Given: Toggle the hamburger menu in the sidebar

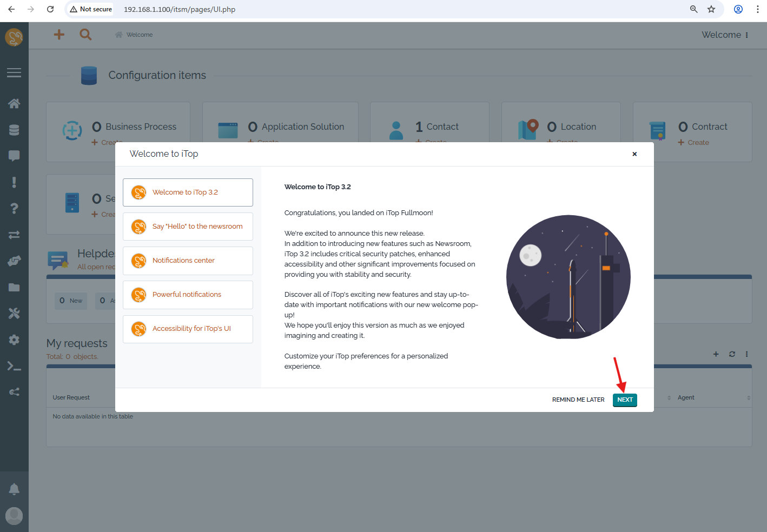Looking at the screenshot, I should tap(14, 72).
